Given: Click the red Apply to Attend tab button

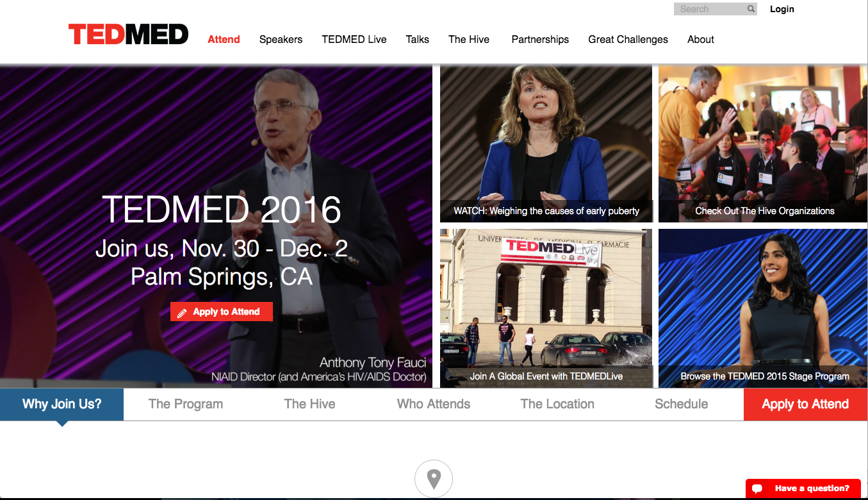Looking at the screenshot, I should pos(806,404).
